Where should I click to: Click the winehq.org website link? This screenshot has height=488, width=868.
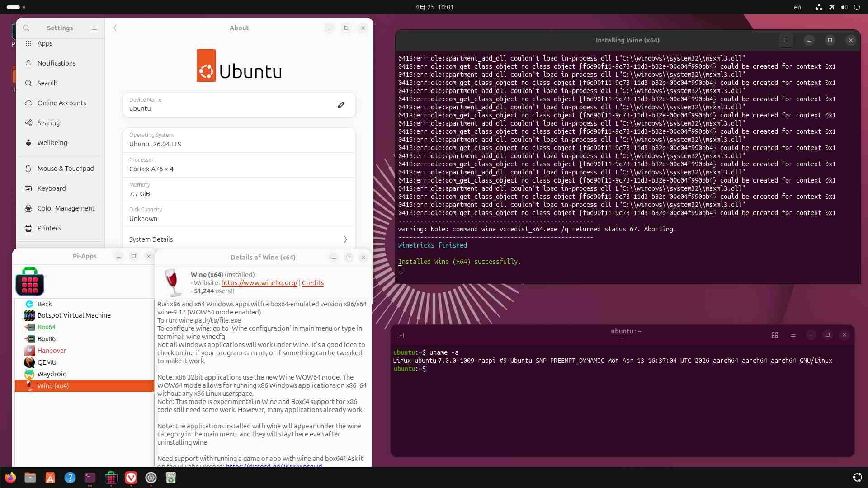pos(259,283)
